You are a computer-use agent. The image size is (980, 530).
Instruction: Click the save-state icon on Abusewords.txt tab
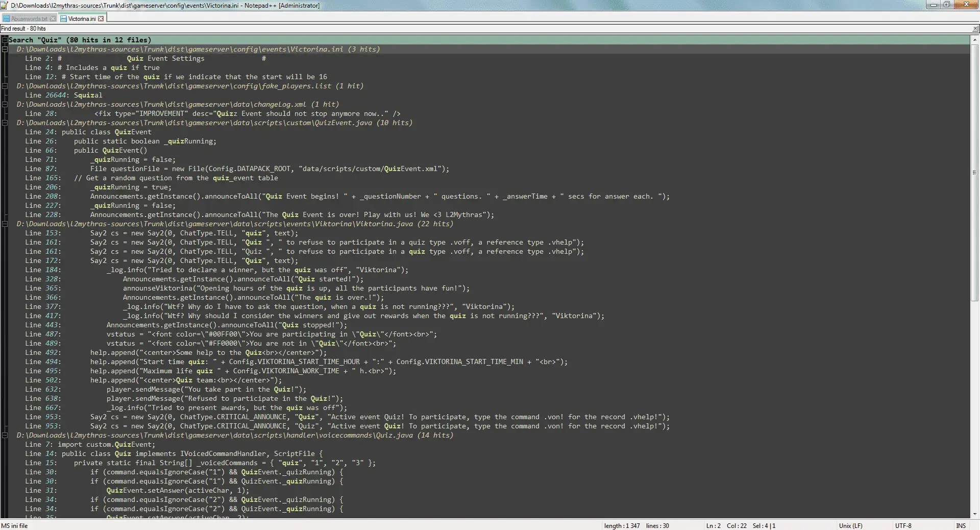(7, 19)
